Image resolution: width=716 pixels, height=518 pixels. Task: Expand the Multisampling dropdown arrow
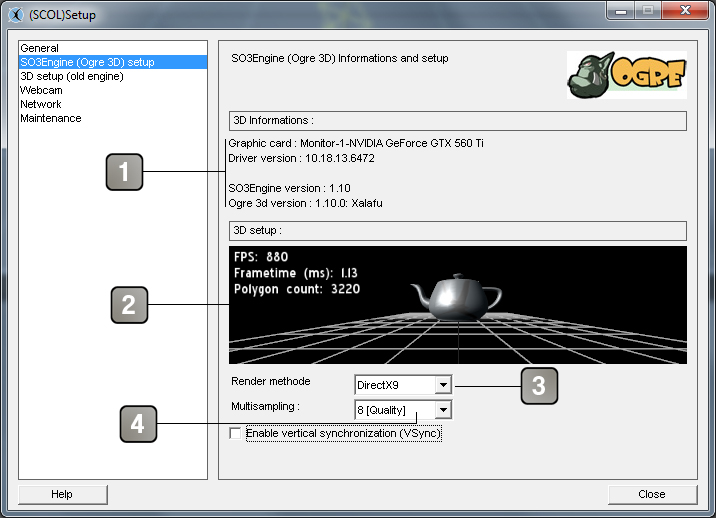pyautogui.click(x=443, y=410)
